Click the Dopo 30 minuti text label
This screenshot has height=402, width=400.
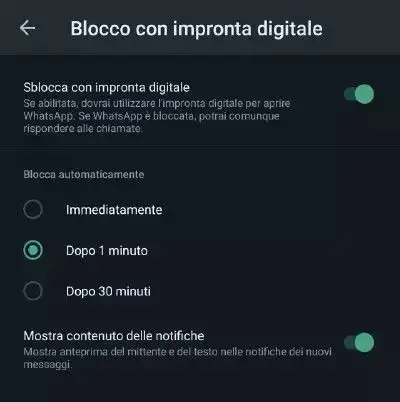108,291
